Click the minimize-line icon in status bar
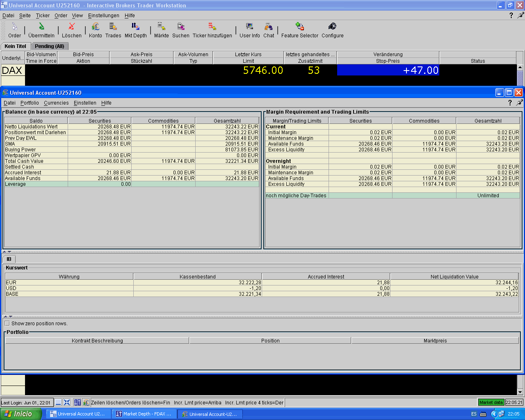Viewport: 525px width, 420px height. pyautogui.click(x=59, y=402)
